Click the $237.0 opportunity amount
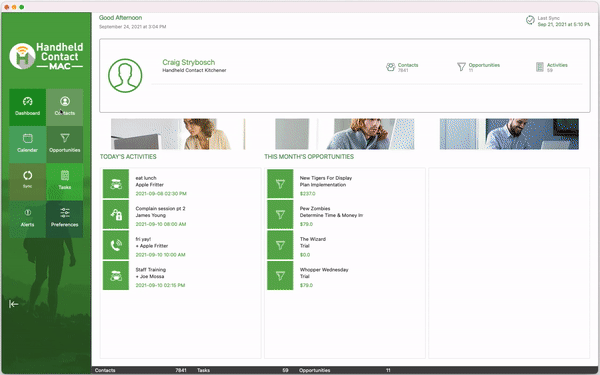Screen dimensions: 600x375 tap(308, 194)
